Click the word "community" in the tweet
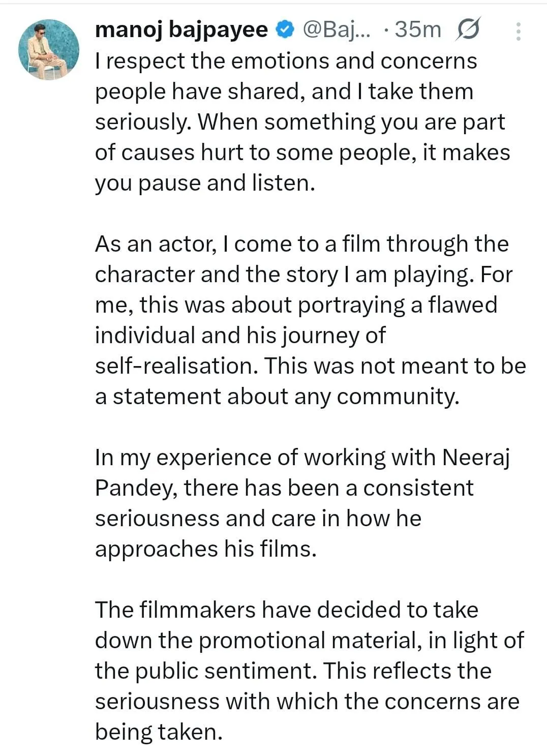Screen dimensions: 547x756 click(398, 397)
